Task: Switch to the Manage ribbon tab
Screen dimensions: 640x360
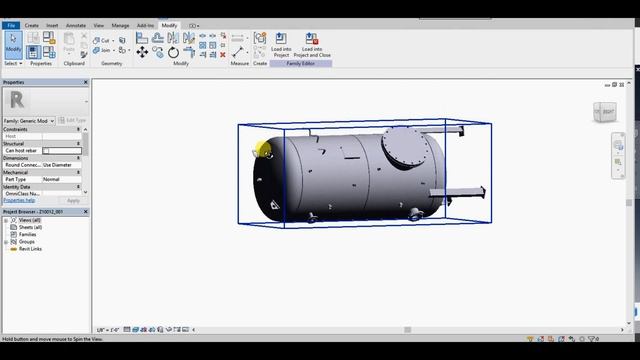Action: click(120, 25)
